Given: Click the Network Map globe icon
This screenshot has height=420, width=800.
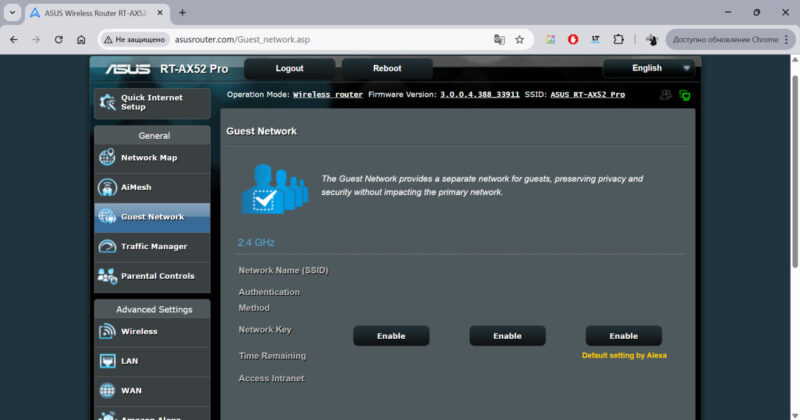Looking at the screenshot, I should tap(107, 157).
